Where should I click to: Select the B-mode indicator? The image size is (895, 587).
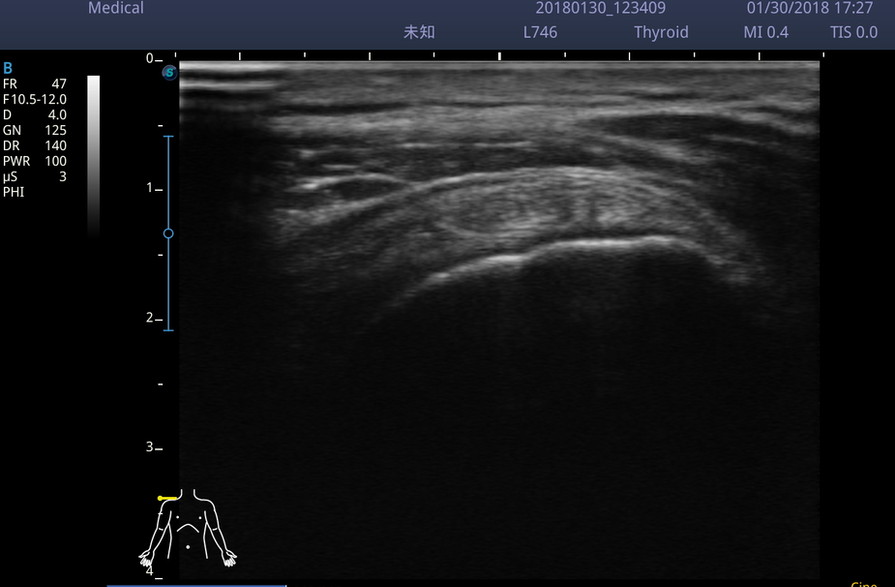[10, 68]
